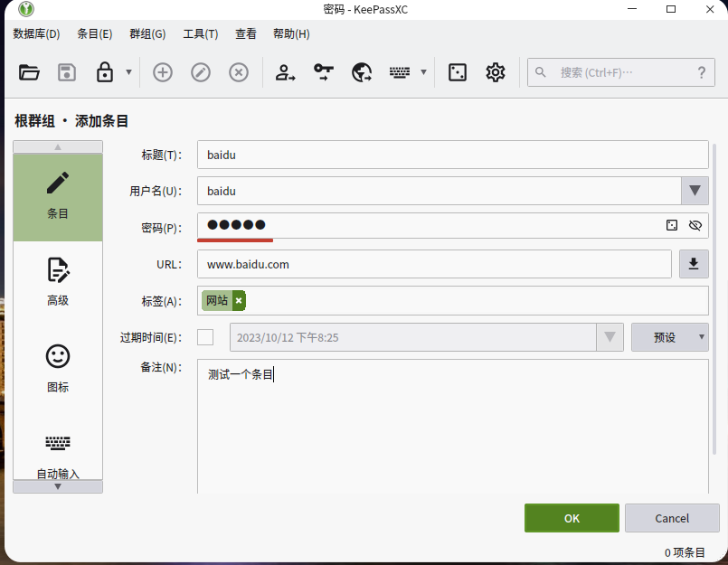
Task: Click the lock database padlock icon
Action: click(x=104, y=72)
